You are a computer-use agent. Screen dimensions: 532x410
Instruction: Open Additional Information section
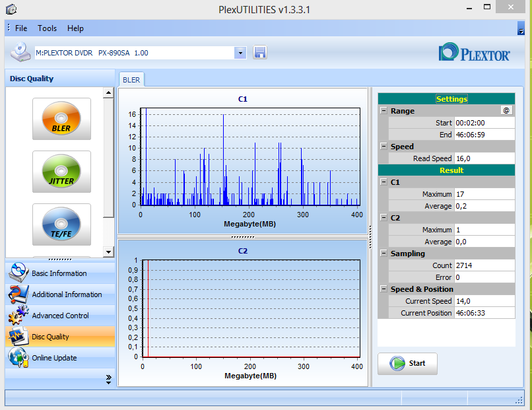tap(60, 294)
